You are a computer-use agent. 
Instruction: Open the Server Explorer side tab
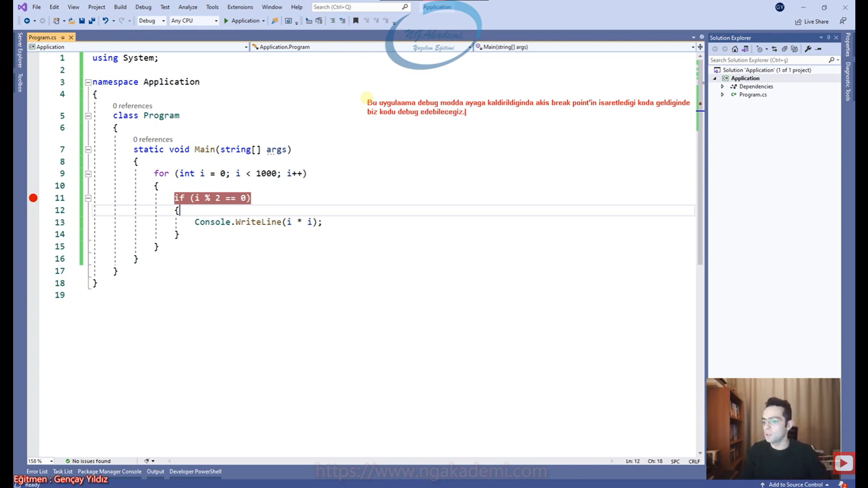click(20, 50)
